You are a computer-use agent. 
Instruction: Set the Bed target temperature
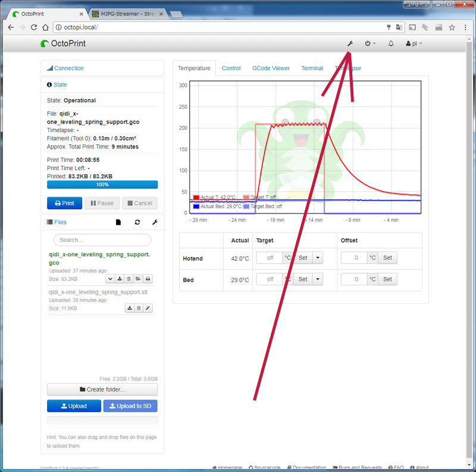pyautogui.click(x=303, y=279)
